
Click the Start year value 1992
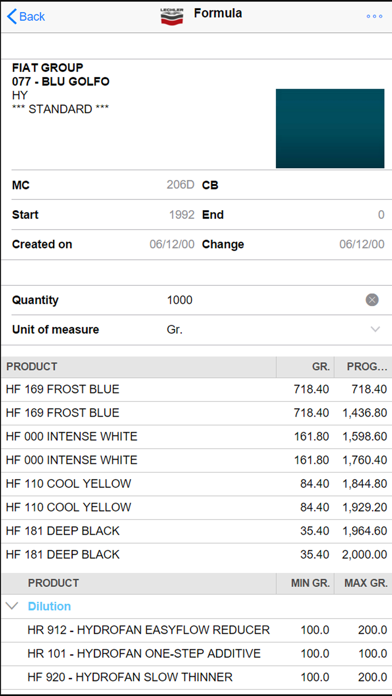point(182,215)
